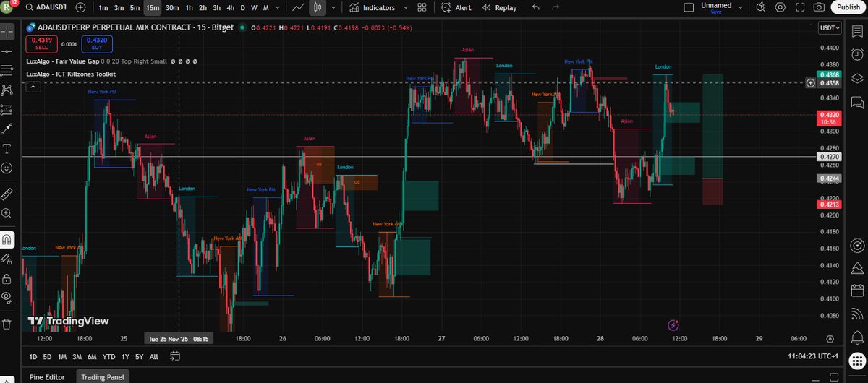Open the Indicators dialog
Viewport: 868px width, 383px height.
pyautogui.click(x=373, y=7)
